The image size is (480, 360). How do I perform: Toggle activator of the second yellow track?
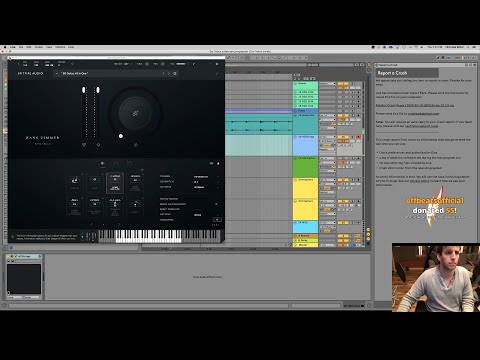point(343,201)
